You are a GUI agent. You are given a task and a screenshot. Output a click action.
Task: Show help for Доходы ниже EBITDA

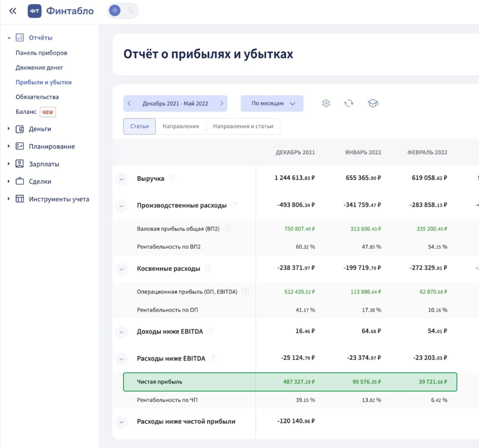[x=211, y=331]
